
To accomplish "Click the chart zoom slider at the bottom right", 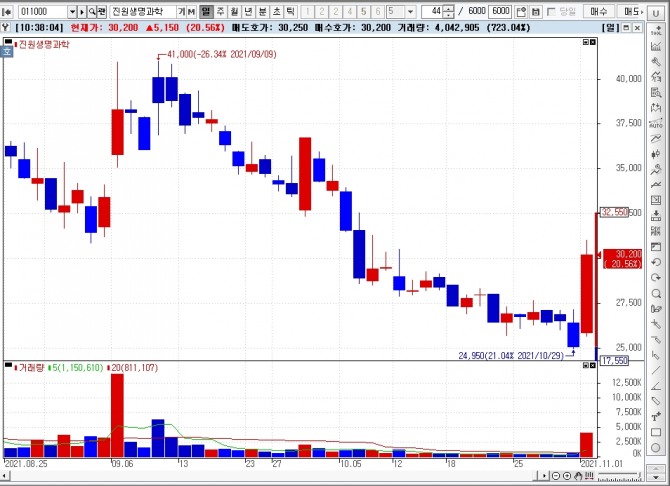I will click(x=620, y=476).
